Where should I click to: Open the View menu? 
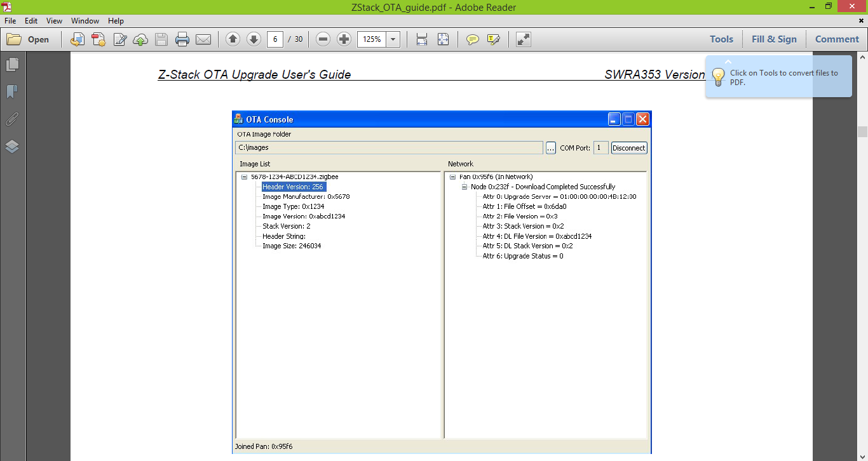click(54, 21)
